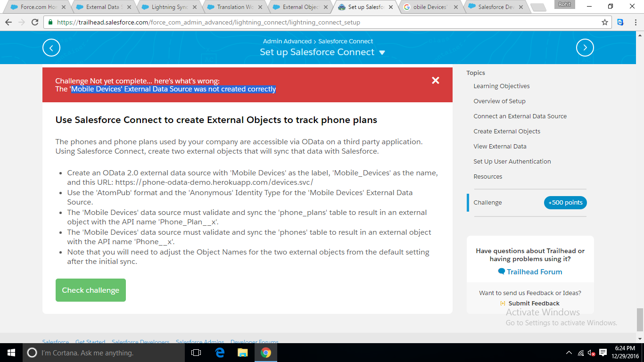The height and width of the screenshot is (362, 644).
Task: Jump to View External Data topic
Action: pos(500,147)
